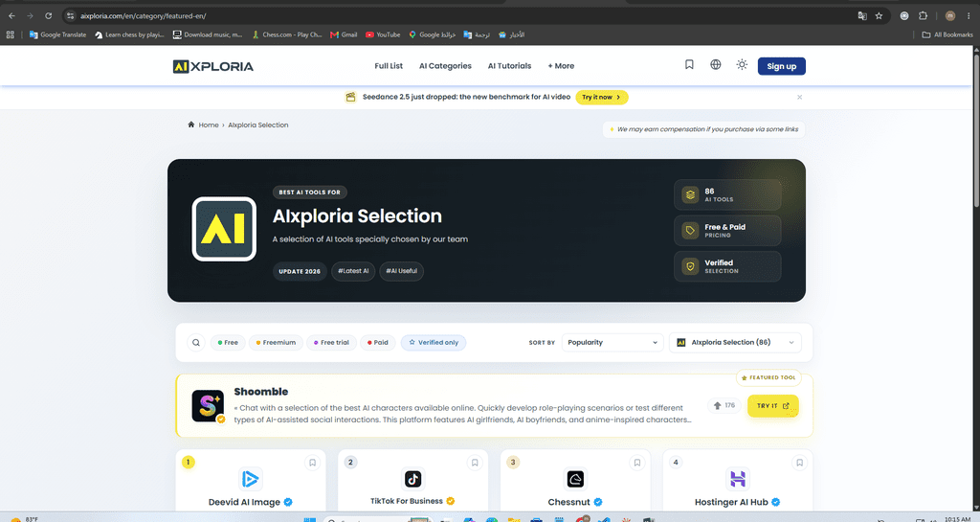Click the home icon in breadcrumb

pos(191,125)
